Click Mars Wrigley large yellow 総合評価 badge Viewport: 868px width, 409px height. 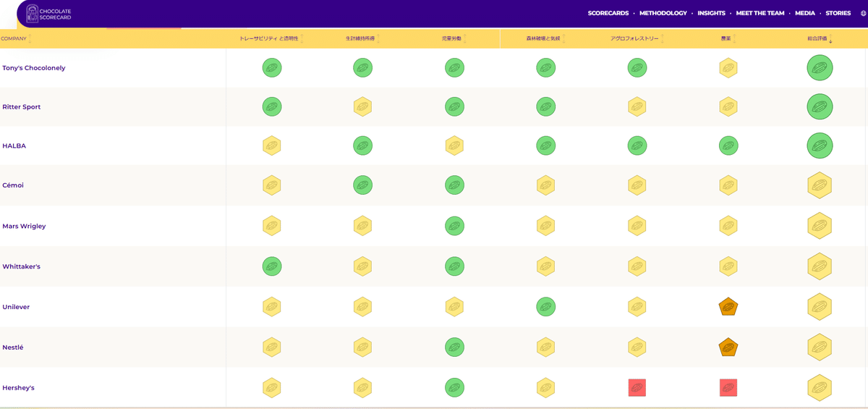point(820,226)
